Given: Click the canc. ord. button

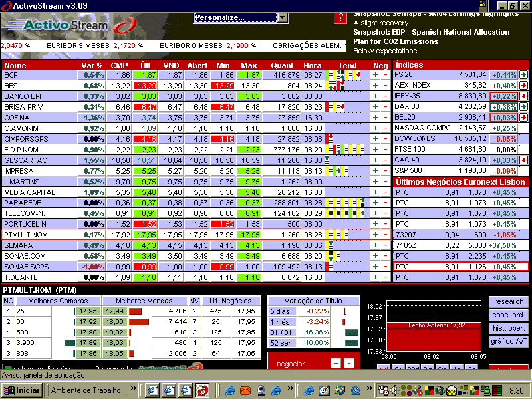Looking at the screenshot, I should [x=508, y=315].
